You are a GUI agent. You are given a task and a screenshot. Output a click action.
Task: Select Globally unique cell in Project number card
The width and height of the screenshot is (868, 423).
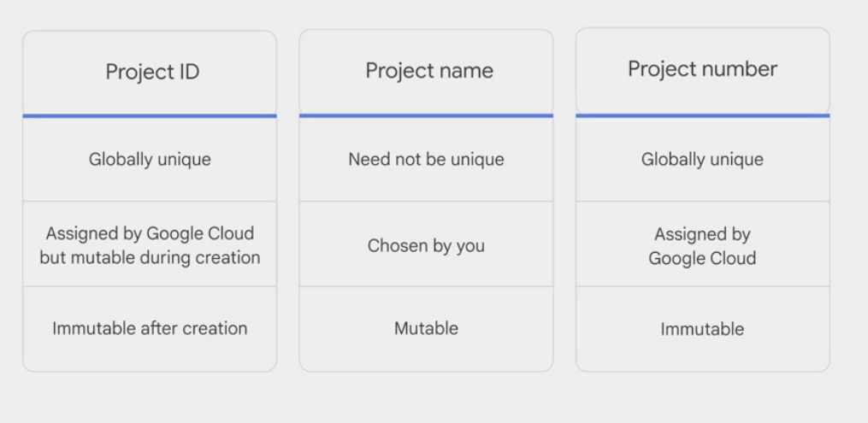click(702, 160)
